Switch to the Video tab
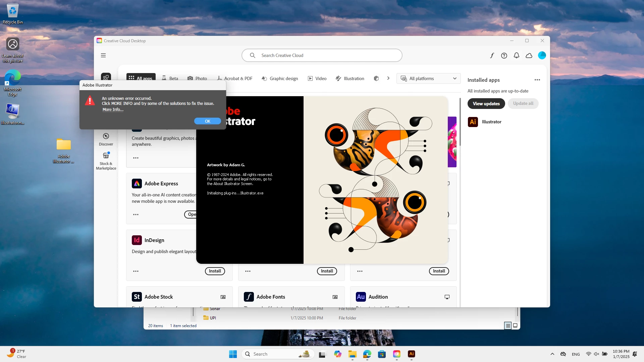 (317, 78)
